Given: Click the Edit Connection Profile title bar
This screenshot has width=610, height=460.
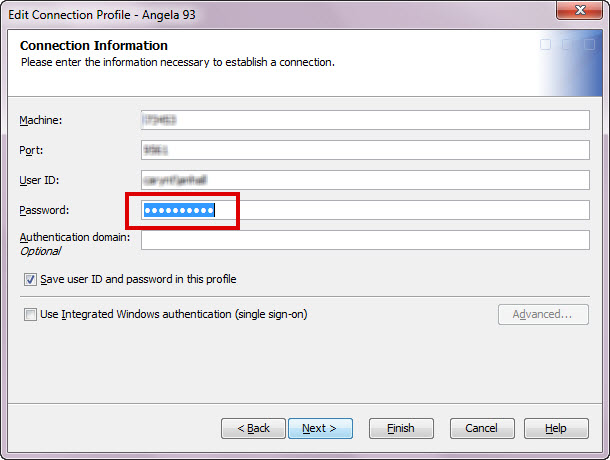Looking at the screenshot, I should pyautogui.click(x=250, y=11).
